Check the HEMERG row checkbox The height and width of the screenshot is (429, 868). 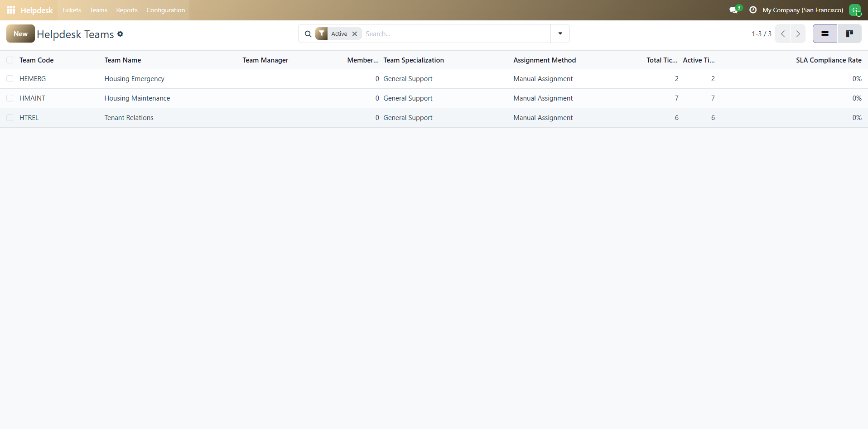point(10,79)
